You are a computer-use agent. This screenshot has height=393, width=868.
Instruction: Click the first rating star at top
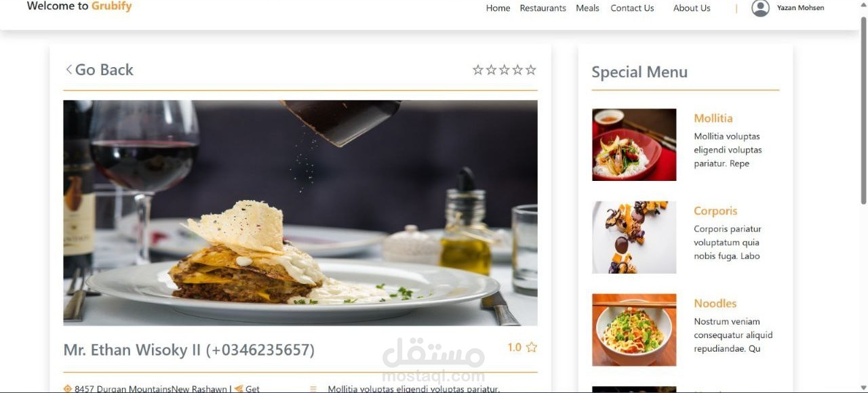[478, 70]
